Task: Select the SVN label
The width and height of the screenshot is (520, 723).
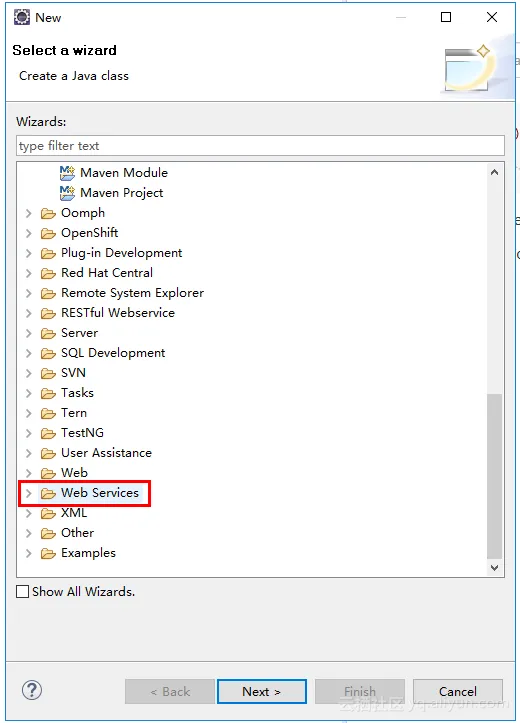Action: point(73,373)
